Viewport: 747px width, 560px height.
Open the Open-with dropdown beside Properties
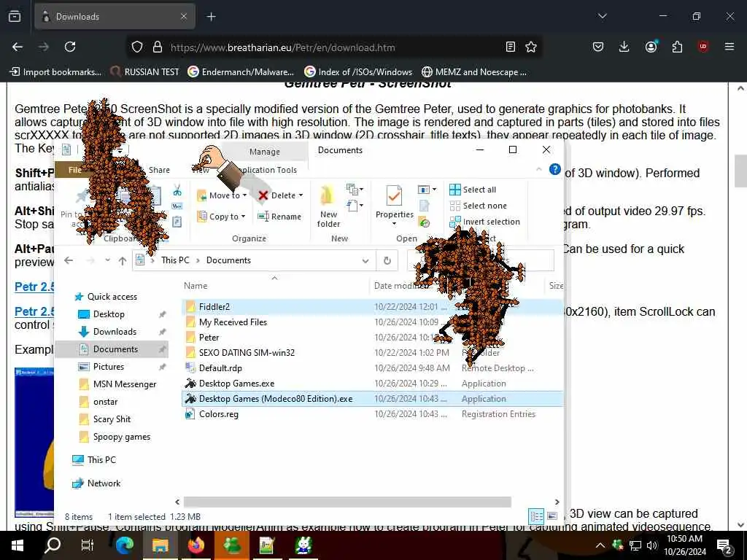(x=427, y=190)
